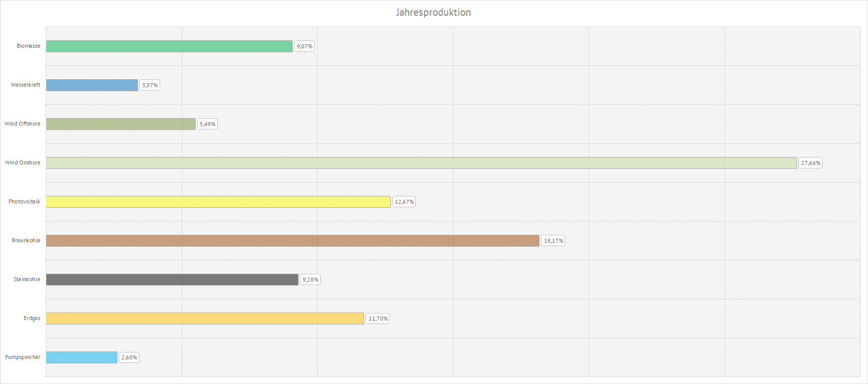Screen dimensions: 868x384
Task: Click the long Wind Onshore bar
Action: click(421, 163)
